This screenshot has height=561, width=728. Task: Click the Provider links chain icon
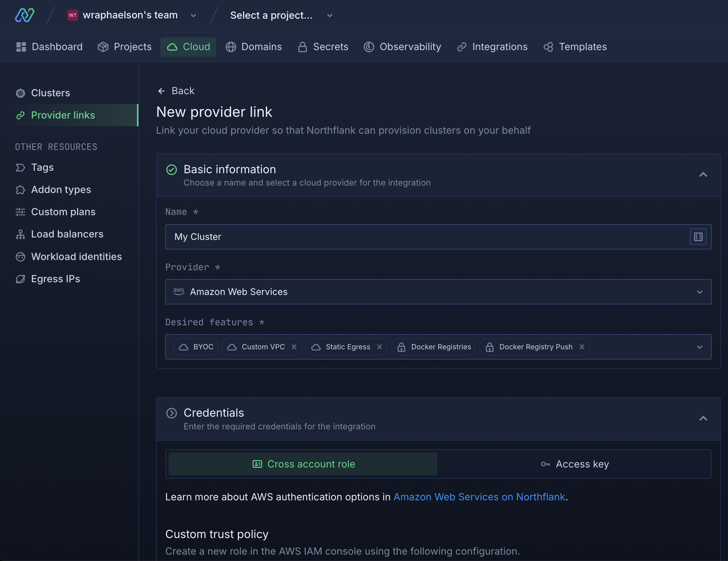(20, 115)
